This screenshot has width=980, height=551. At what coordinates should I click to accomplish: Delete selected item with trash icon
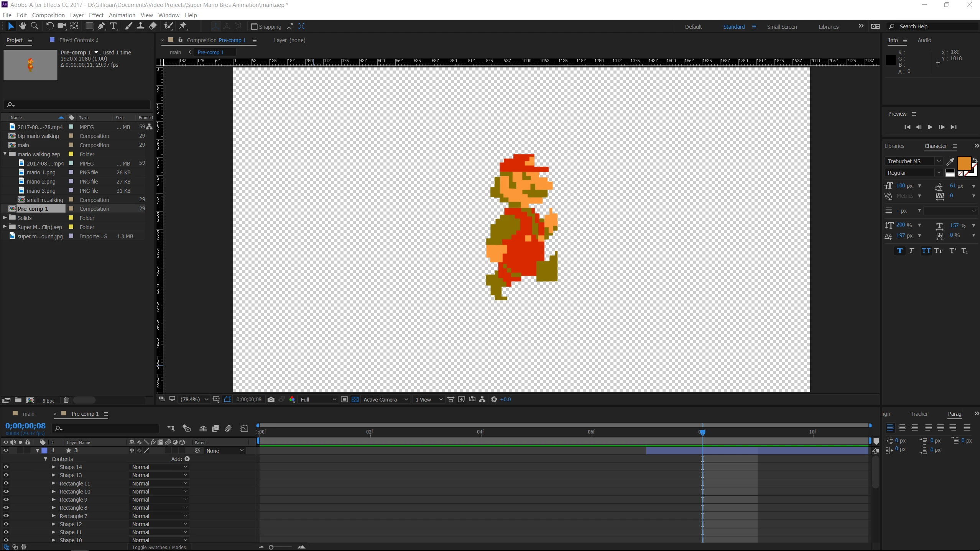[66, 400]
